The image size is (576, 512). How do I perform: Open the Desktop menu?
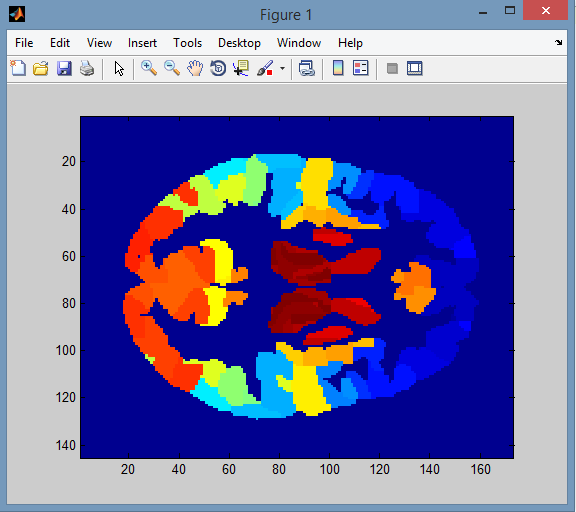pos(239,43)
